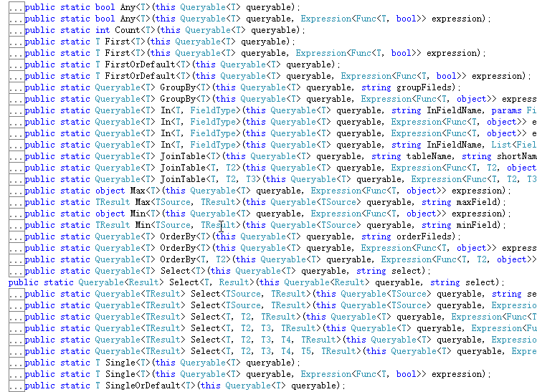Screen dimensions: 537x392
Task: Expand the Select<T> with string select block
Action: point(16,271)
